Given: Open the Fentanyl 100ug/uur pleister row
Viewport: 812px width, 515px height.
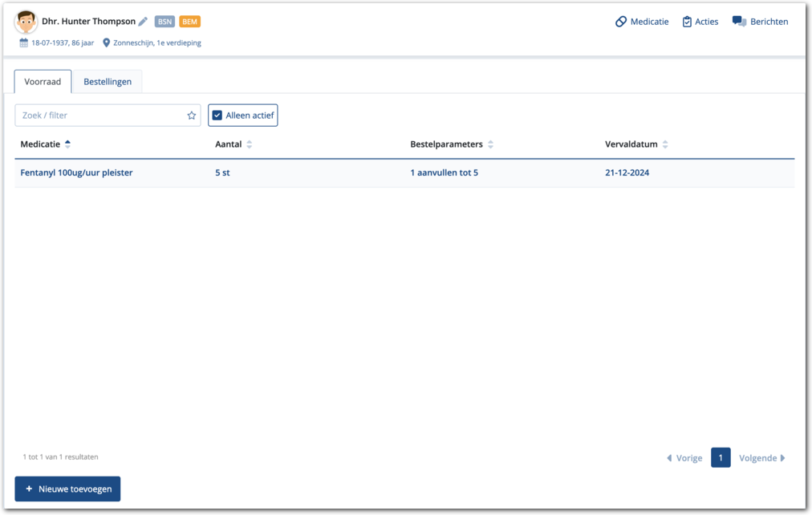Looking at the screenshot, I should tap(76, 172).
